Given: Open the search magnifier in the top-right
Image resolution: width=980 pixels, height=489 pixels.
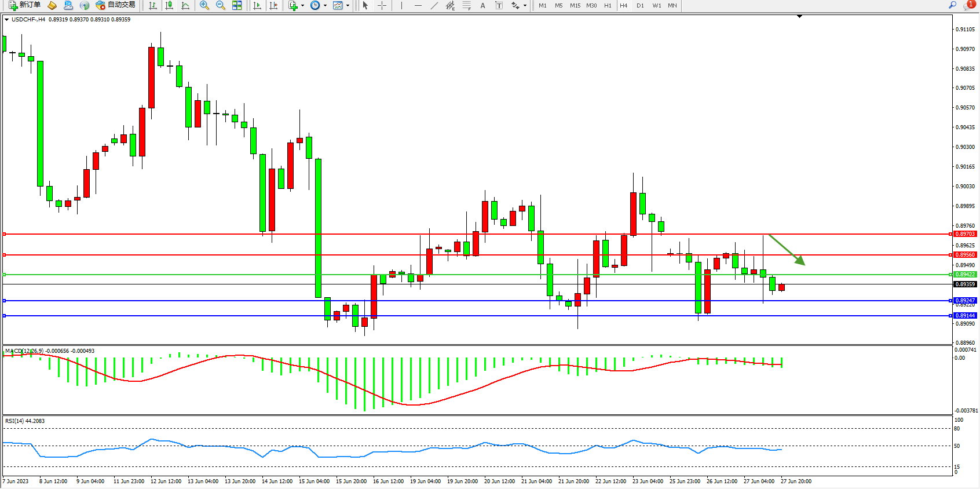Looking at the screenshot, I should [952, 5].
